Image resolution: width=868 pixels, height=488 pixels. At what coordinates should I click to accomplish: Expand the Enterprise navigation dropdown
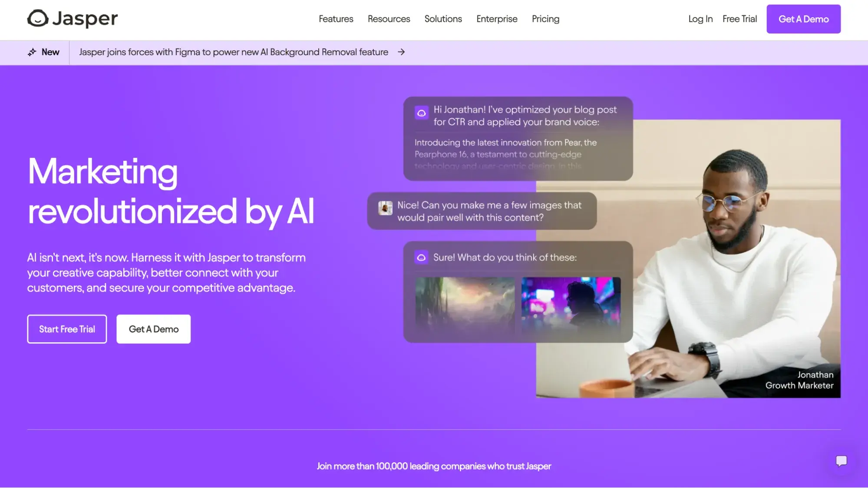click(x=497, y=19)
